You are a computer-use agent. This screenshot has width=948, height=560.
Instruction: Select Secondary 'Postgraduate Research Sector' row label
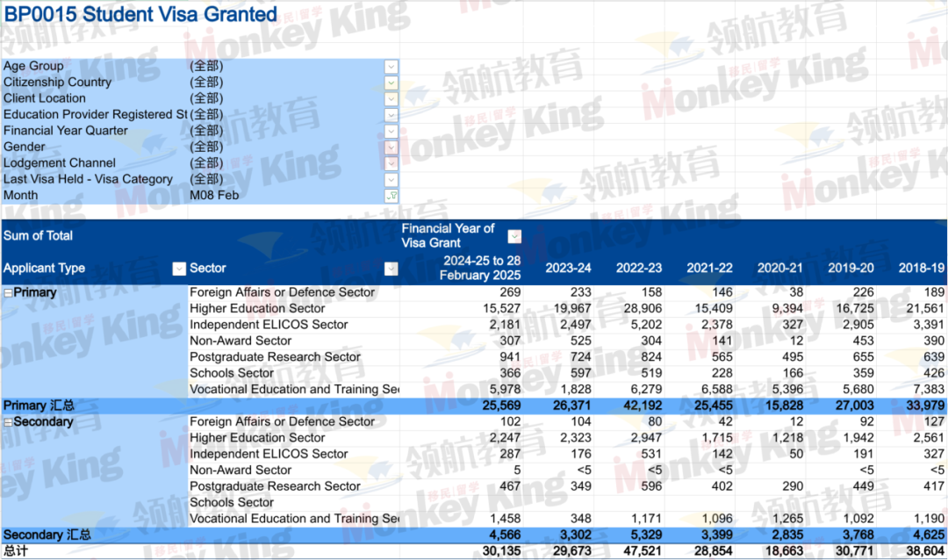(x=275, y=486)
